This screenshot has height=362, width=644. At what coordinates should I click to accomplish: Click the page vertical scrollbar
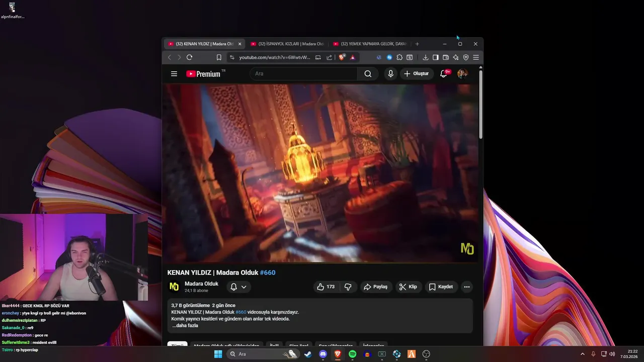pos(481,105)
